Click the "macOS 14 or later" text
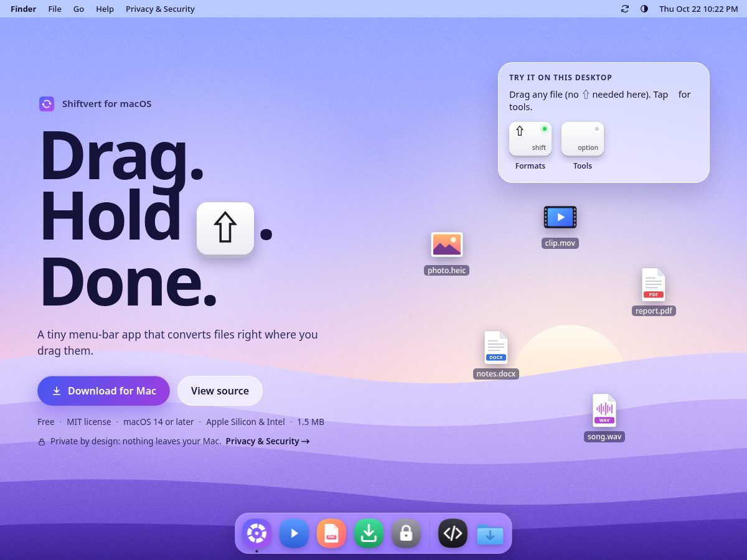 [x=159, y=422]
